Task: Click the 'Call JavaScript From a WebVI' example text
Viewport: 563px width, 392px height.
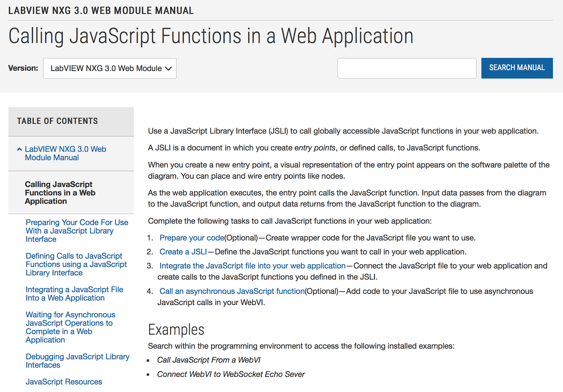Action: 208,360
